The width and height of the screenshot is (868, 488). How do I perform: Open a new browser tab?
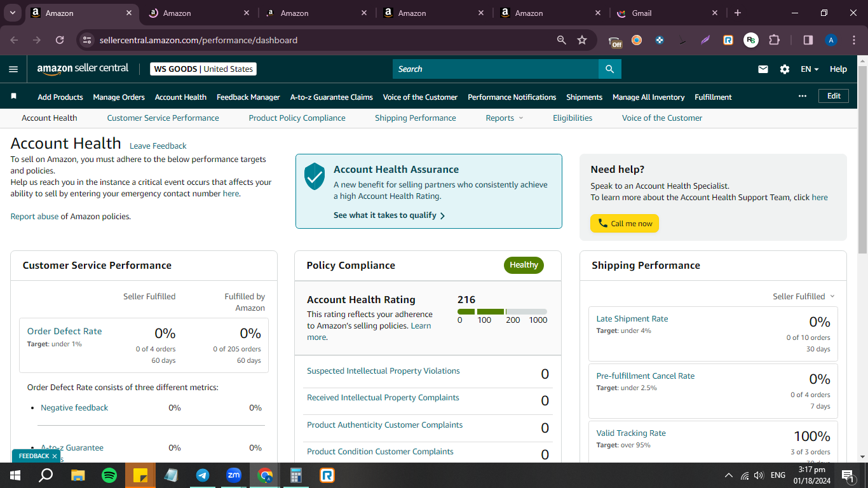[738, 13]
